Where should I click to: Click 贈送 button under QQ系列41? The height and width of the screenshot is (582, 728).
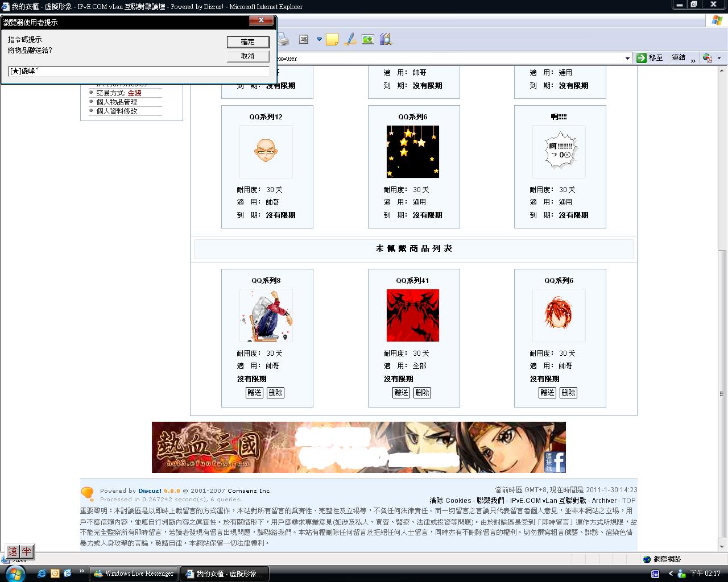pyautogui.click(x=401, y=392)
